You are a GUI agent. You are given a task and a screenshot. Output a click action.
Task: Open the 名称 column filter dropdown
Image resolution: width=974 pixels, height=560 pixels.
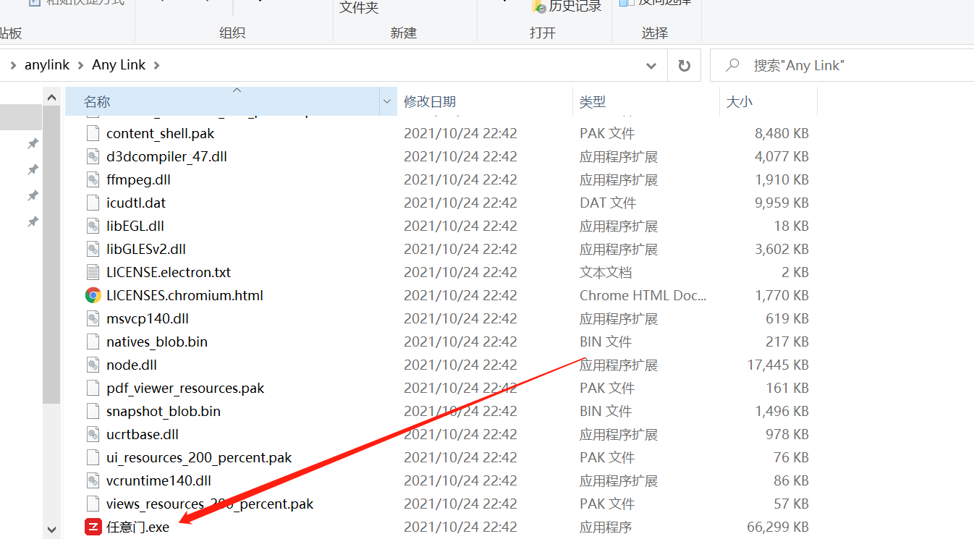[x=386, y=101]
